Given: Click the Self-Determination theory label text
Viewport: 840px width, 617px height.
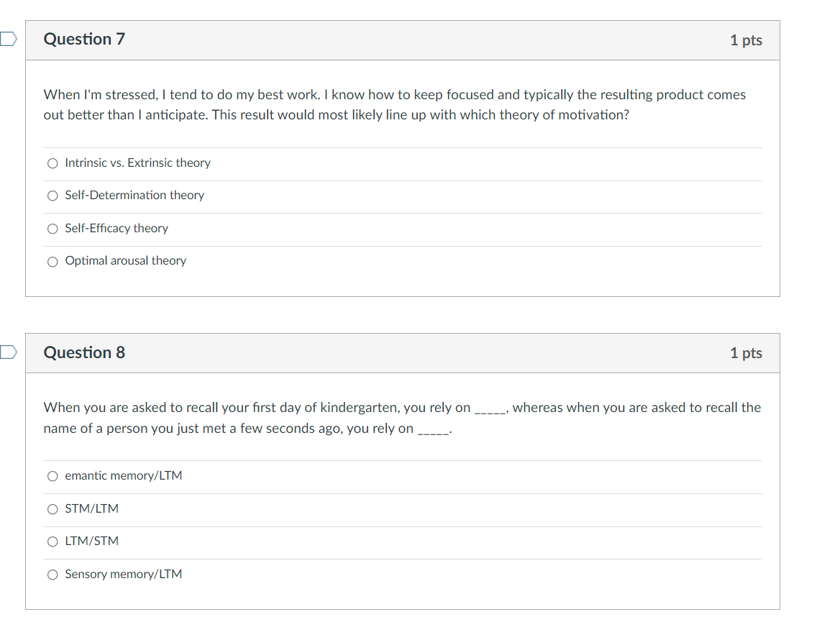Looking at the screenshot, I should point(134,196).
